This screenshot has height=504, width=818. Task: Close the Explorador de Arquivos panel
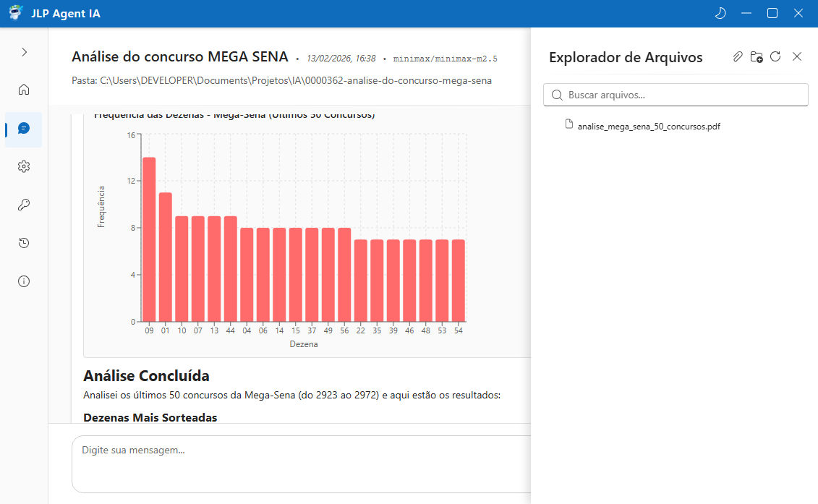(x=798, y=56)
